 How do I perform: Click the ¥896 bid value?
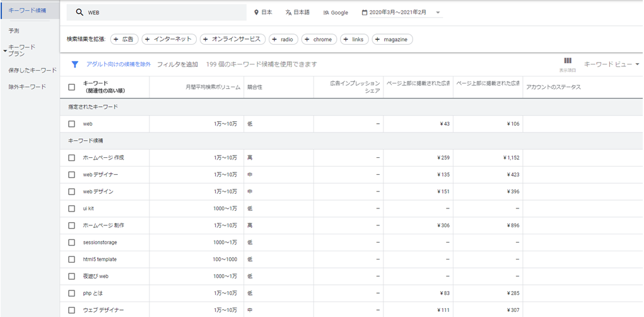[x=513, y=225]
